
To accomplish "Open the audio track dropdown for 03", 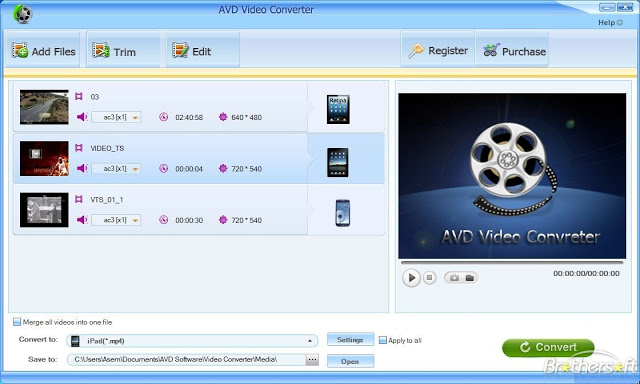I will click(116, 117).
